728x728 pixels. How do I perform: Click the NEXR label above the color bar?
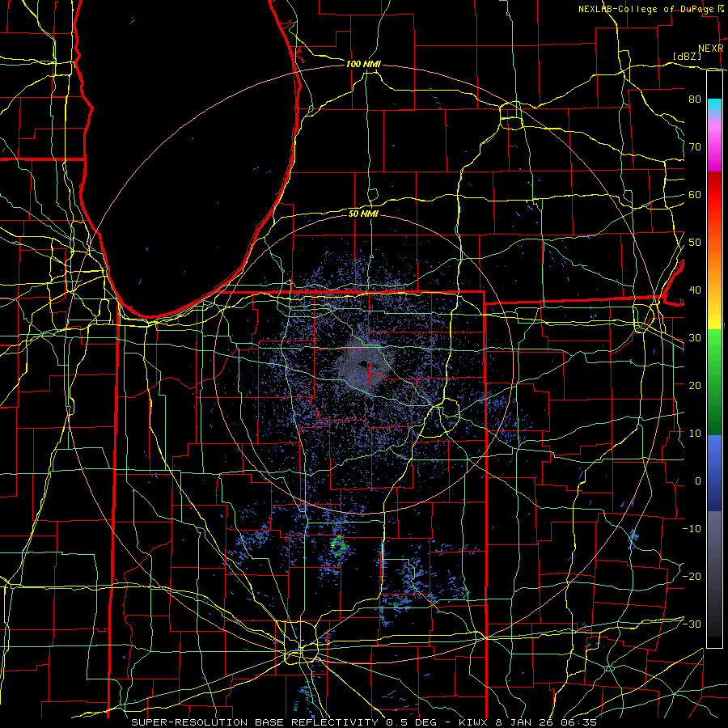pyautogui.click(x=710, y=49)
